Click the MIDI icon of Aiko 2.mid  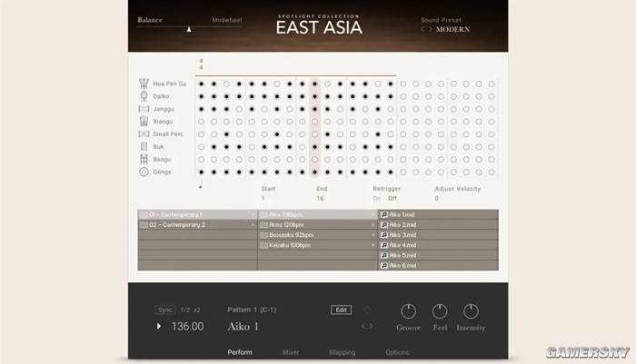coord(384,224)
